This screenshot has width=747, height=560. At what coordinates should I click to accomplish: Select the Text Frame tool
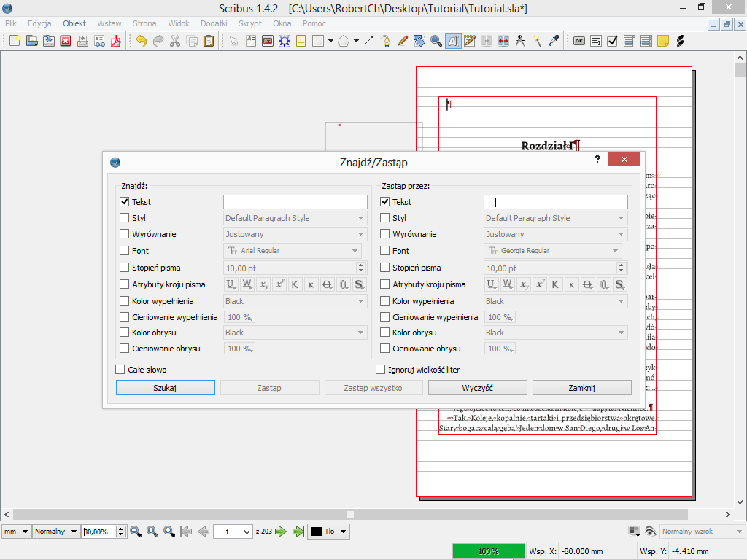pos(250,41)
